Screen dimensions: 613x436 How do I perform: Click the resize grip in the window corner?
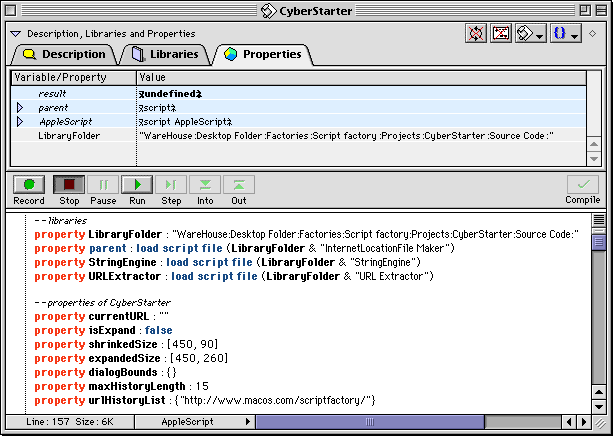[600, 422]
